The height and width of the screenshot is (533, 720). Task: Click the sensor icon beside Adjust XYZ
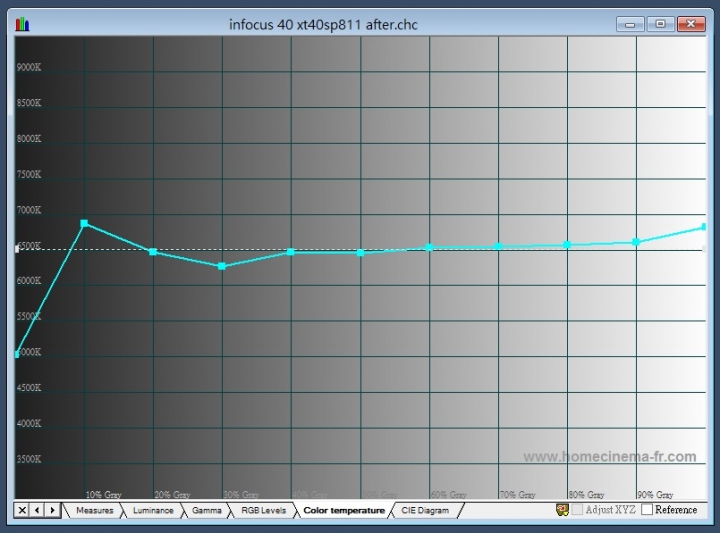tap(562, 510)
